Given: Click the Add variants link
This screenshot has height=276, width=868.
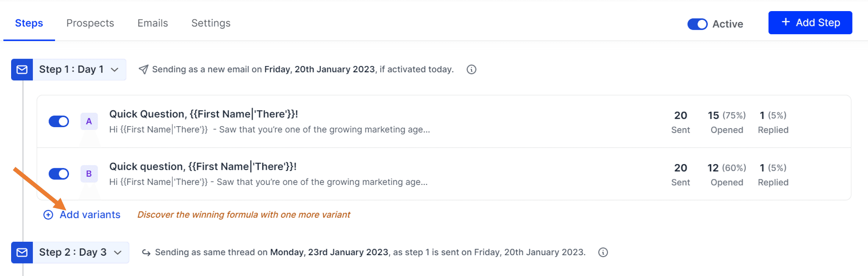Looking at the screenshot, I should (91, 215).
